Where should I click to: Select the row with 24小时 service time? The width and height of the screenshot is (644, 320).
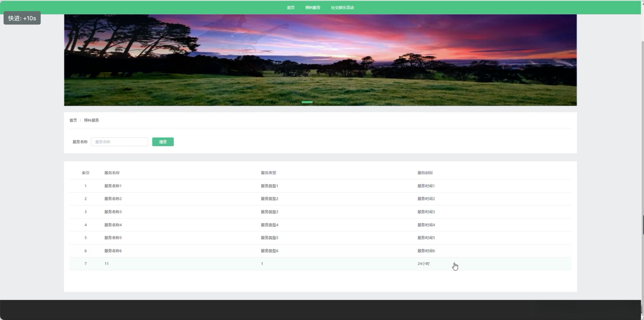(x=423, y=264)
